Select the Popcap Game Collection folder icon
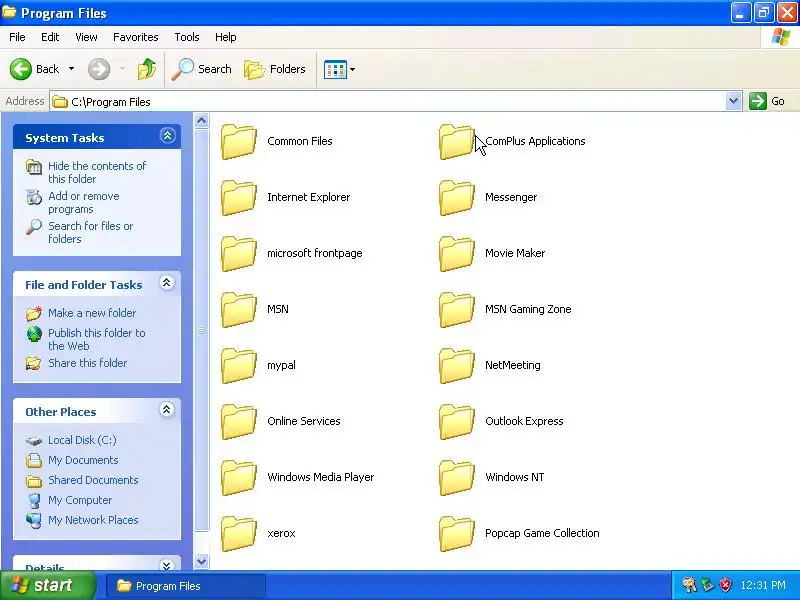This screenshot has height=600, width=800. [x=457, y=534]
